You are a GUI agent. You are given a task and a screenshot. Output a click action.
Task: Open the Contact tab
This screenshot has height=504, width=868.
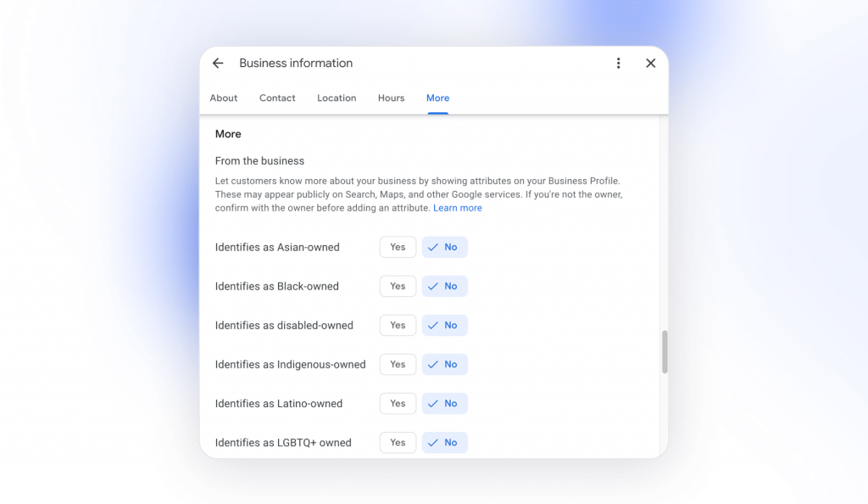(277, 98)
